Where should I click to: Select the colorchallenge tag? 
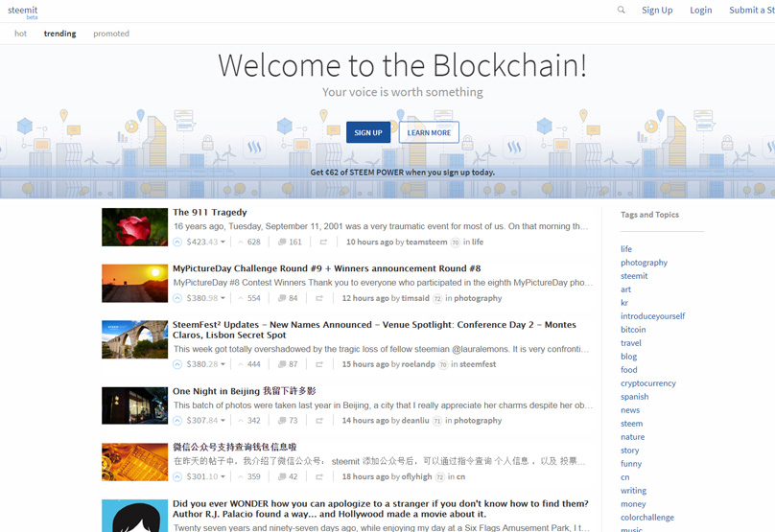tap(647, 518)
